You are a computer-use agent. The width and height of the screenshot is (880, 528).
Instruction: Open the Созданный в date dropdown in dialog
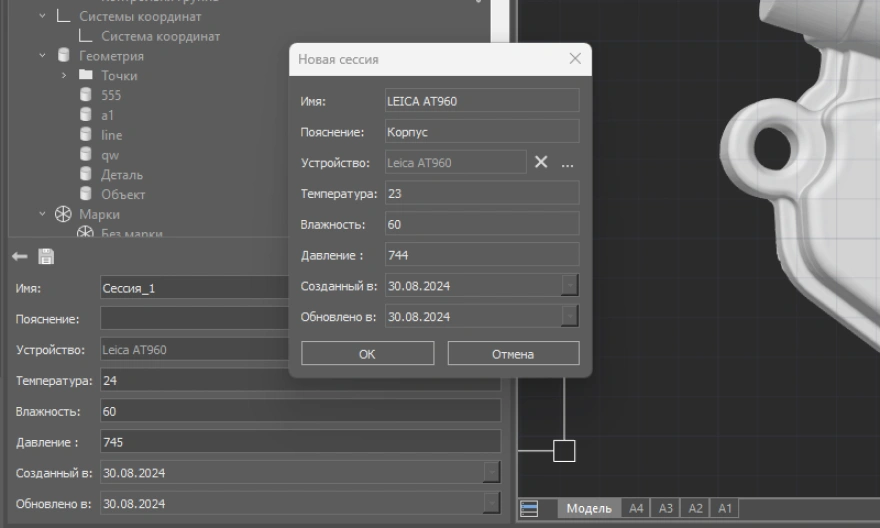click(569, 286)
